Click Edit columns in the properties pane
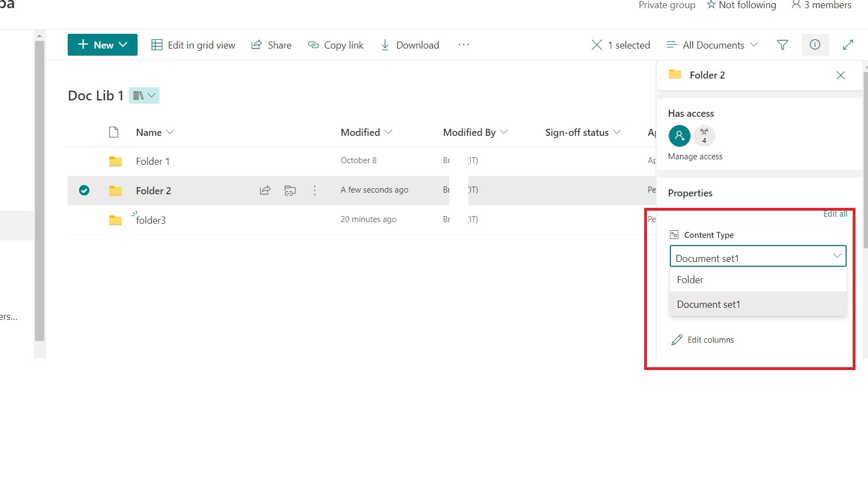Viewport: 868px width, 478px height. pos(703,340)
